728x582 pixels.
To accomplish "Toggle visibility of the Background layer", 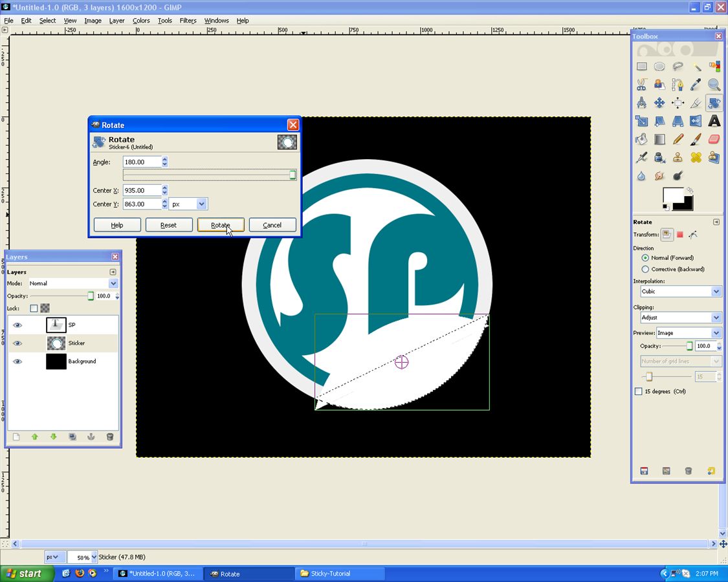I will tap(17, 361).
